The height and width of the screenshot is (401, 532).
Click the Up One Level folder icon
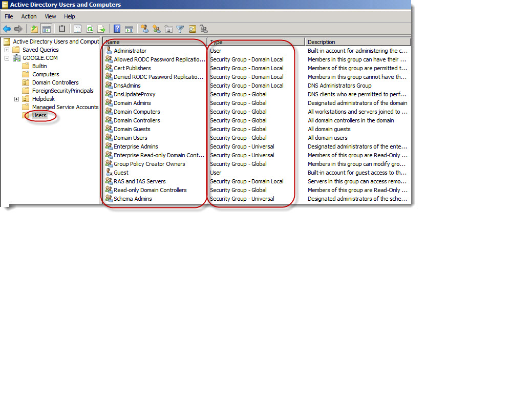33,29
